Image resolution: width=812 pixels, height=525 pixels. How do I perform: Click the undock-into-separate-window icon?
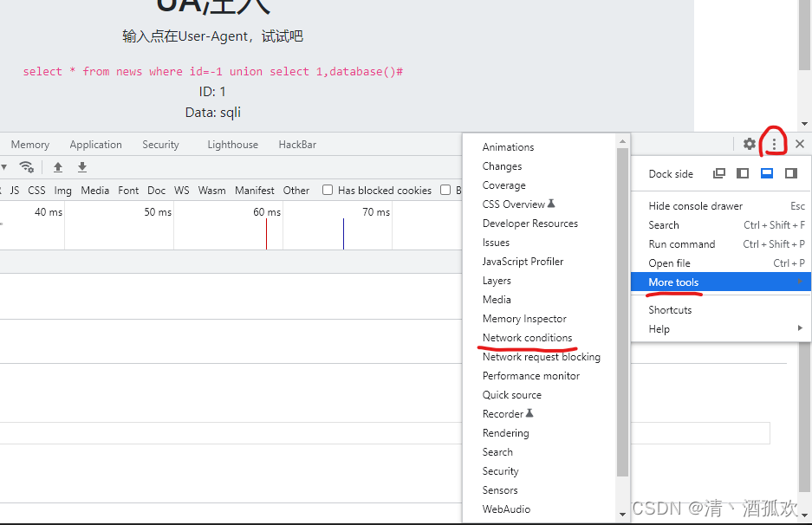tap(719, 173)
